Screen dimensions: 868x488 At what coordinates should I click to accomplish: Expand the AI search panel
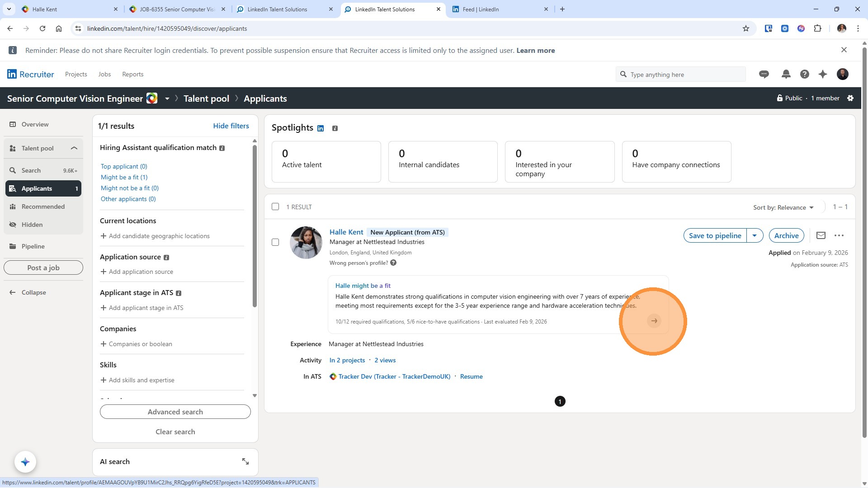point(245,461)
